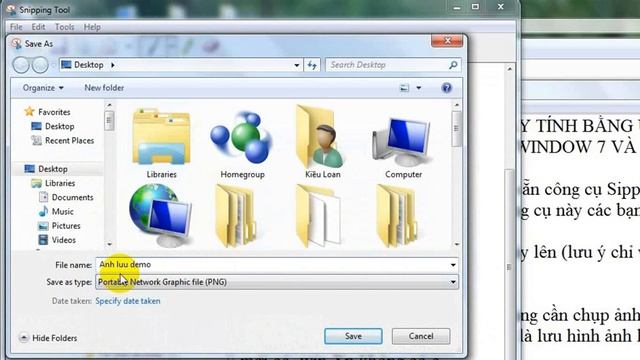Click the Snipping Tool title bar icon
This screenshot has height=360, width=640.
coord(11,10)
